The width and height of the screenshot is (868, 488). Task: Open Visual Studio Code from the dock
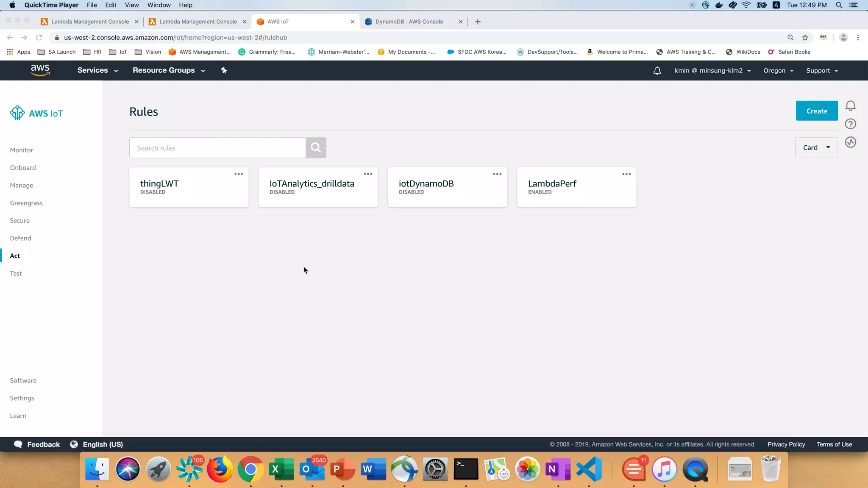coord(589,469)
